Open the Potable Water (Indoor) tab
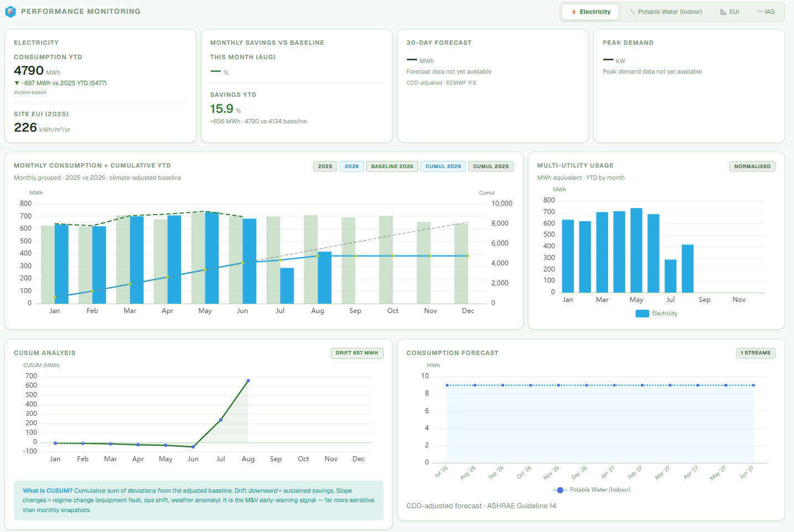 point(666,12)
